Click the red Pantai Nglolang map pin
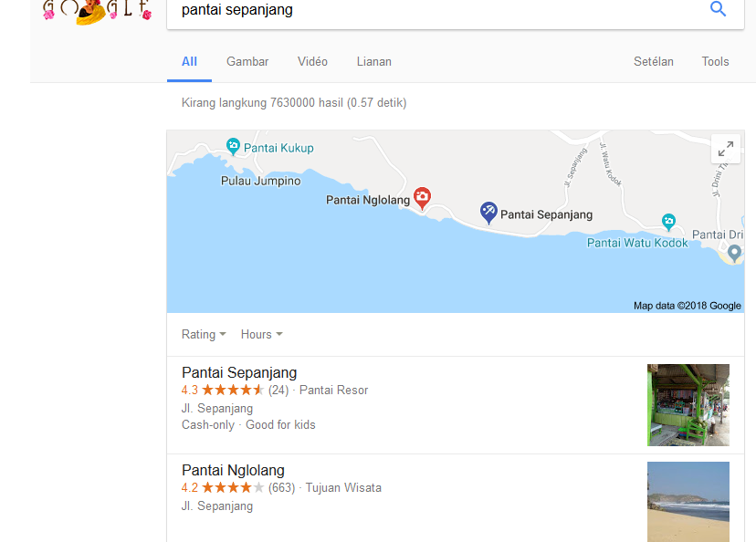Viewport: 756px width, 542px height. [423, 198]
